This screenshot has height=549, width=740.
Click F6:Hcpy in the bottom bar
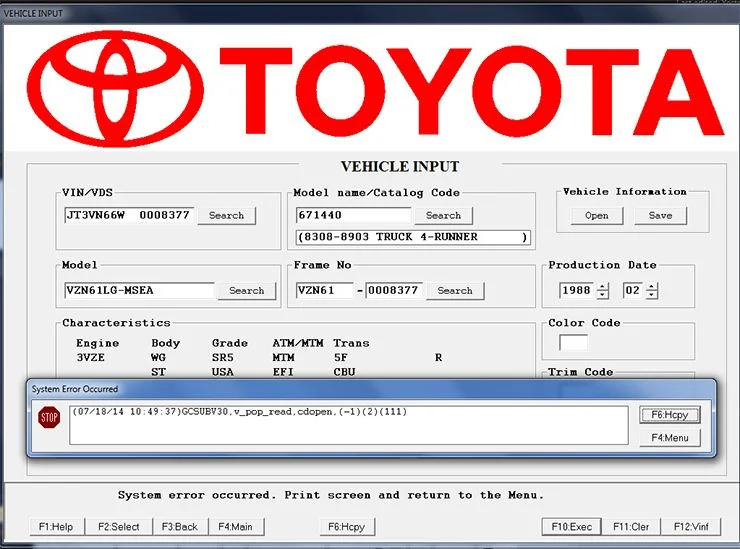tap(346, 527)
